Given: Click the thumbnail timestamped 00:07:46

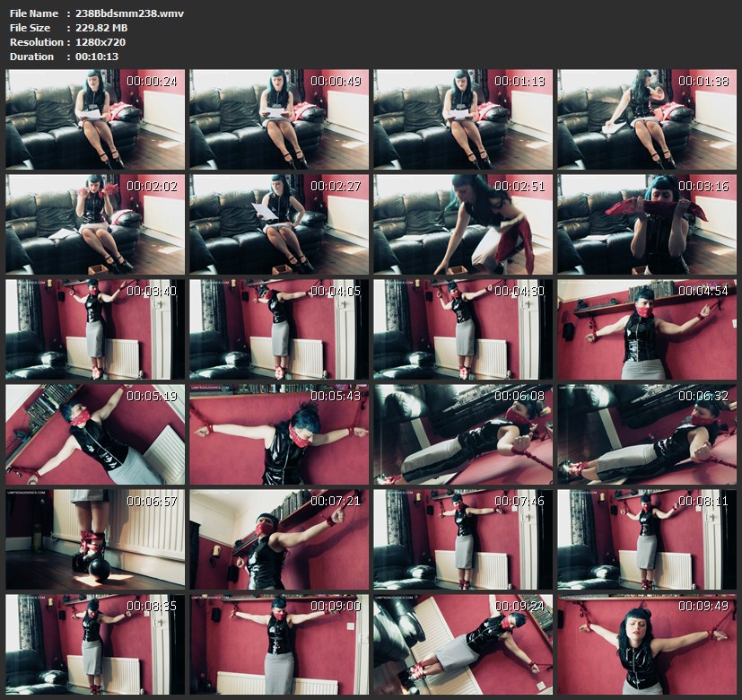Looking at the screenshot, I should [463, 539].
